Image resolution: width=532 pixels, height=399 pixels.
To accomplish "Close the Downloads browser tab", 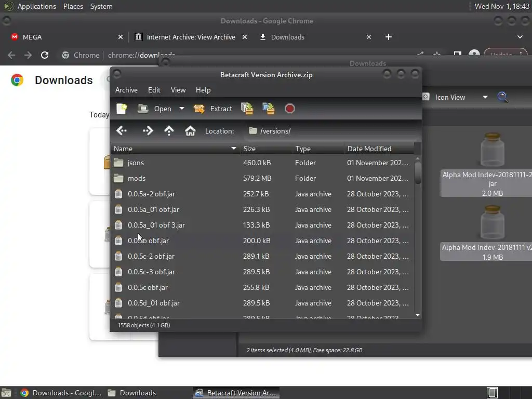I will coord(369,37).
